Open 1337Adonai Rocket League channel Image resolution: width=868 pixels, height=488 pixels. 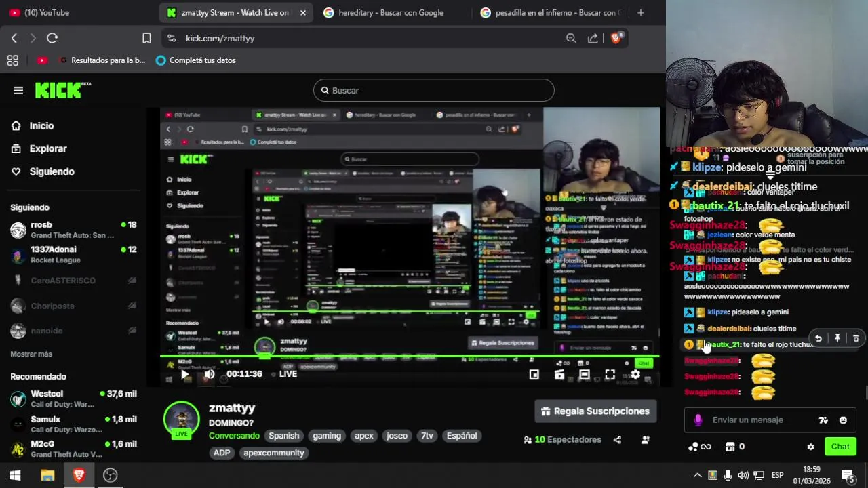coord(73,254)
